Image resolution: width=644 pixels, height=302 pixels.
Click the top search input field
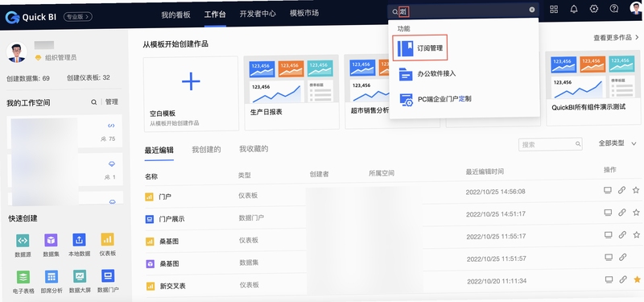click(464, 10)
